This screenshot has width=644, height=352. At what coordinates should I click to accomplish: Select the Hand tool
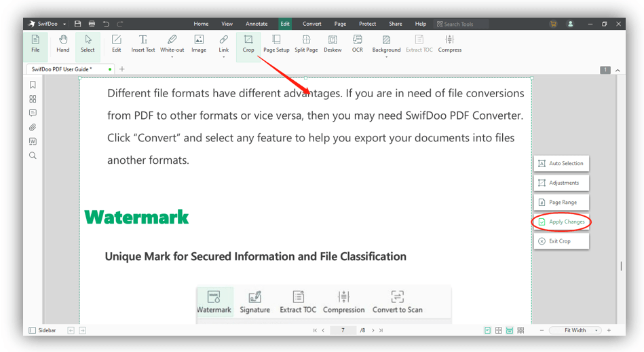tap(63, 44)
